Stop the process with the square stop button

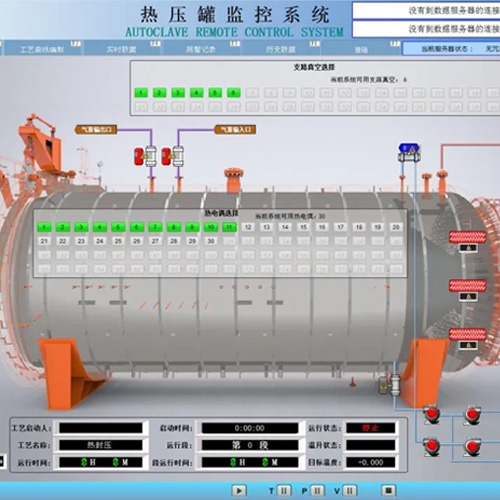click(388, 491)
